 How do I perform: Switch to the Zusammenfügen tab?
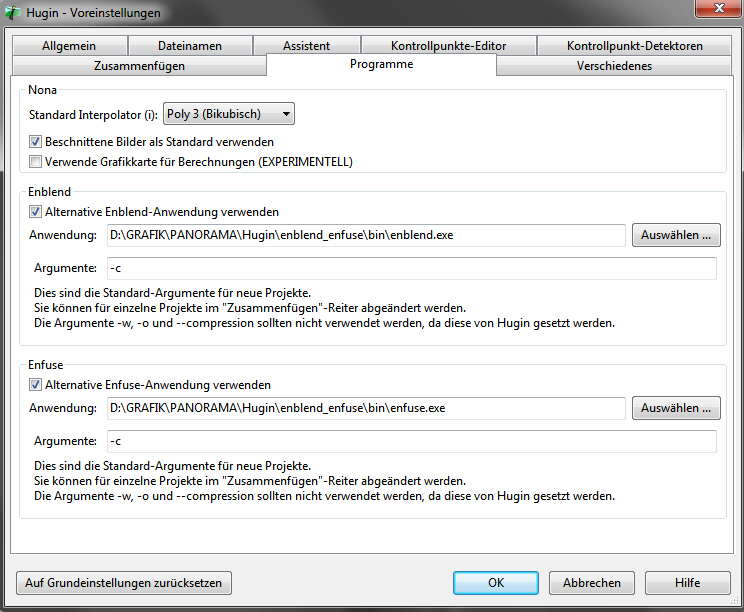pyautogui.click(x=138, y=66)
